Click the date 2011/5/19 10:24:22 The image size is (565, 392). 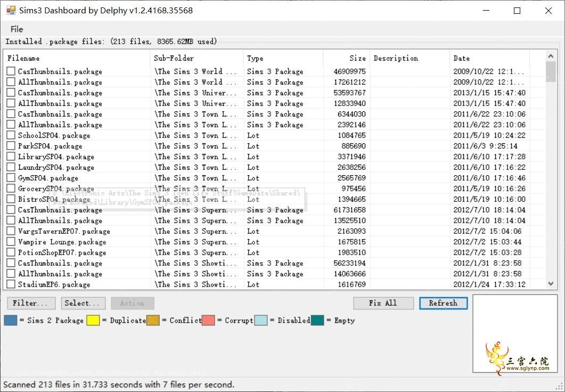coord(489,135)
